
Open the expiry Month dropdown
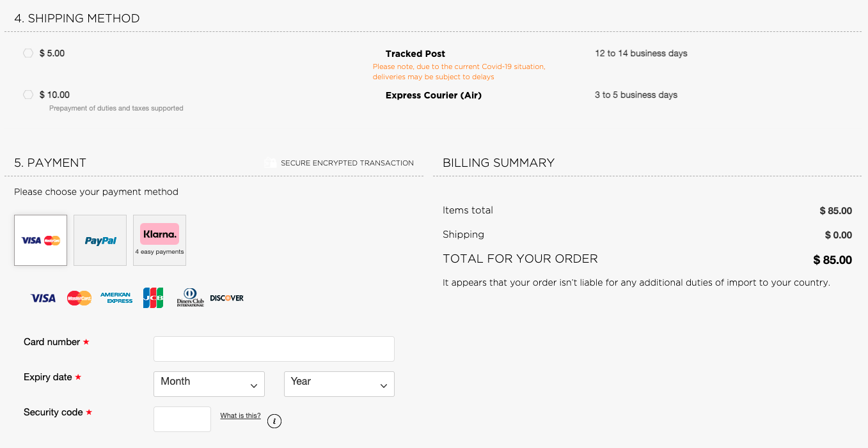tap(209, 384)
